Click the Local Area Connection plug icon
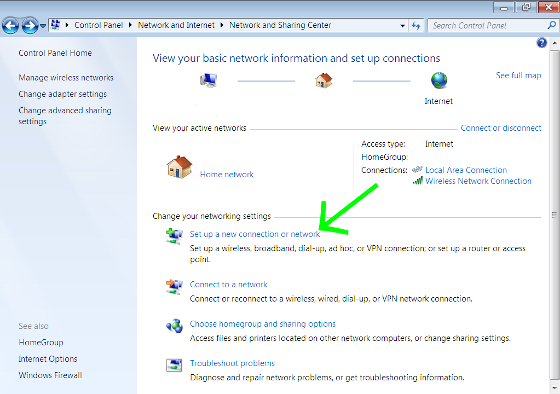Image resolution: width=560 pixels, height=394 pixels. point(417,170)
